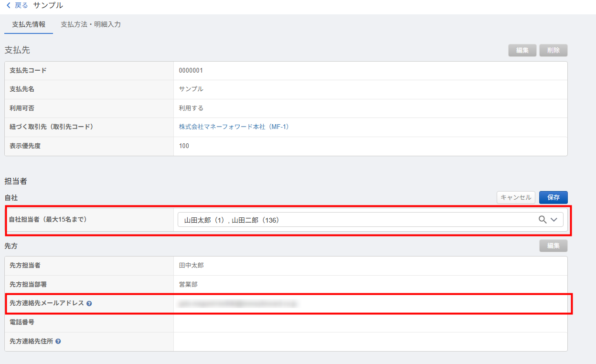596x364 pixels.
Task: Go back via the 戻る link text
Action: [x=21, y=6]
